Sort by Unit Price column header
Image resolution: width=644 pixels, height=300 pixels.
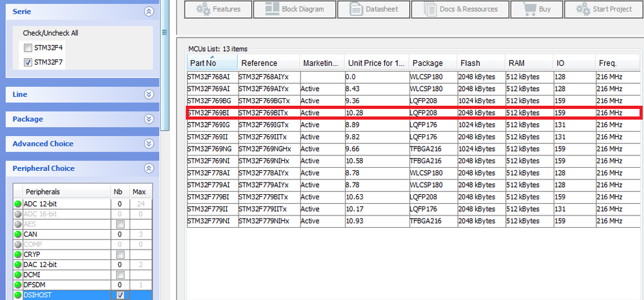376,63
